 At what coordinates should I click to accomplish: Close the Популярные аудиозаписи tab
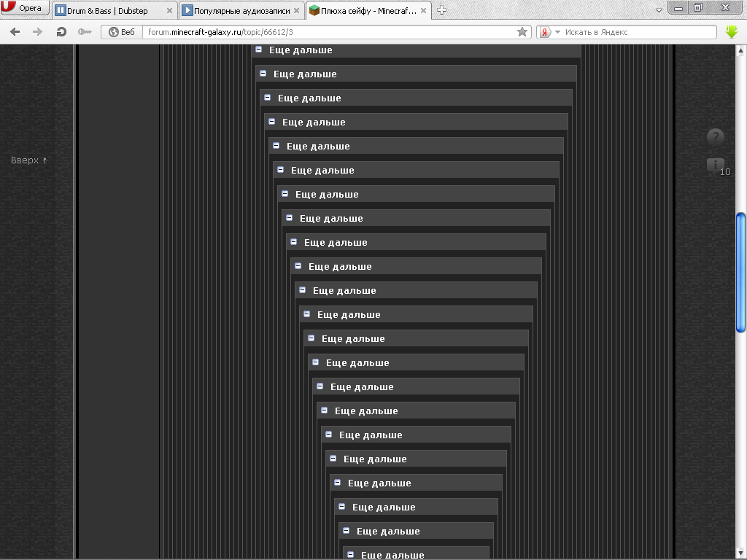pyautogui.click(x=296, y=10)
